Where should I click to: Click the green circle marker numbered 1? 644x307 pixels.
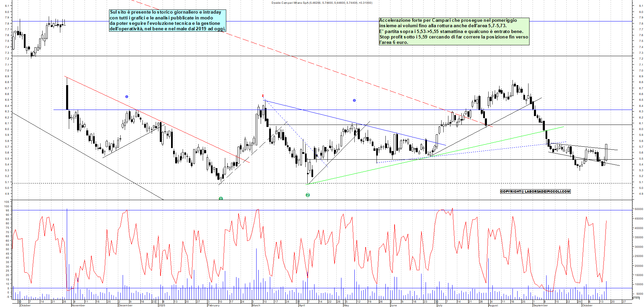coord(221,198)
